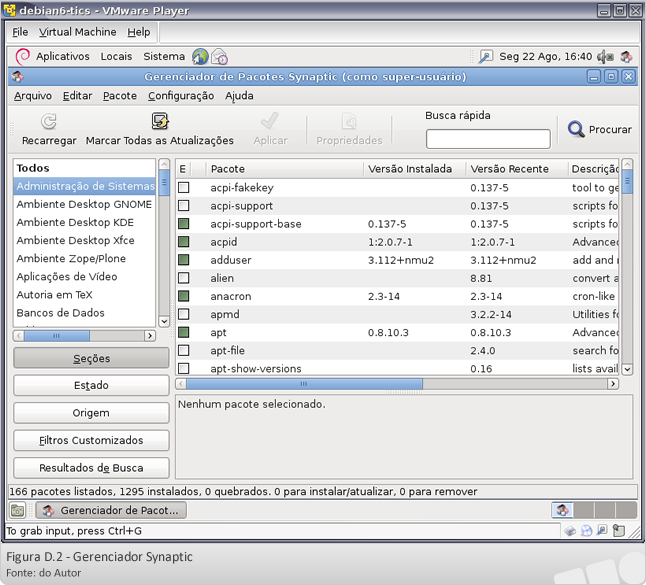The image size is (646, 585).
Task: Toggle status box for acpid
Action: coord(184,242)
